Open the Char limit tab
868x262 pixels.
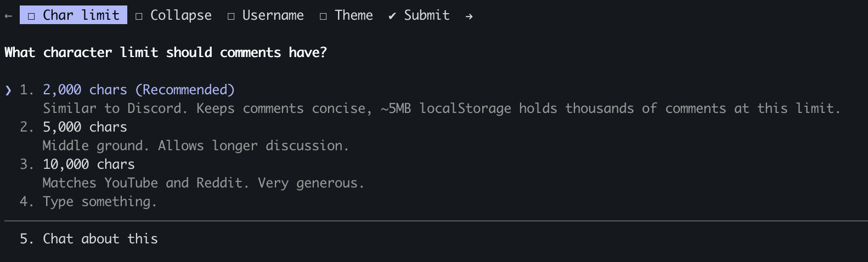click(x=81, y=15)
